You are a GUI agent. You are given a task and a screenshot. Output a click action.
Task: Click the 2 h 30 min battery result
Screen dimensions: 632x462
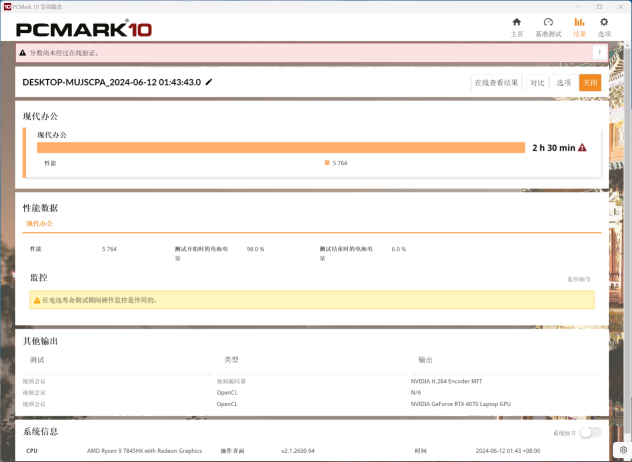(x=553, y=148)
